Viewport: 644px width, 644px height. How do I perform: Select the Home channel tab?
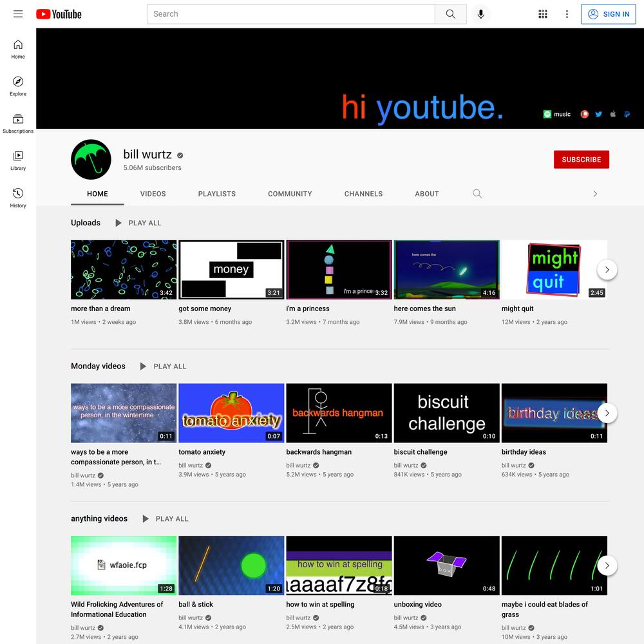pyautogui.click(x=97, y=194)
